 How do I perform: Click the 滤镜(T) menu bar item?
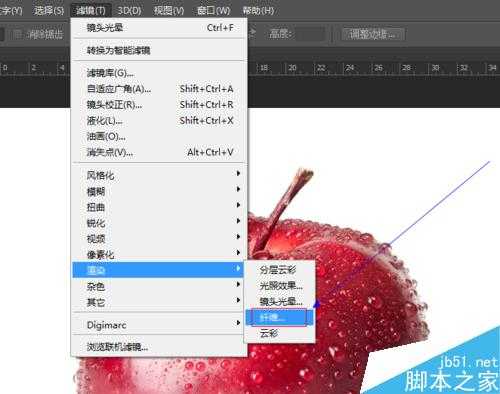pyautogui.click(x=91, y=10)
